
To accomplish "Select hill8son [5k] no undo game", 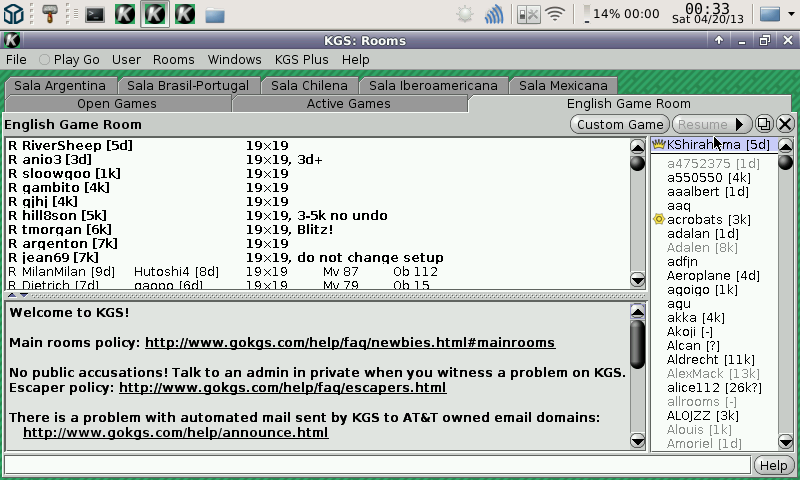I will 317,215.
